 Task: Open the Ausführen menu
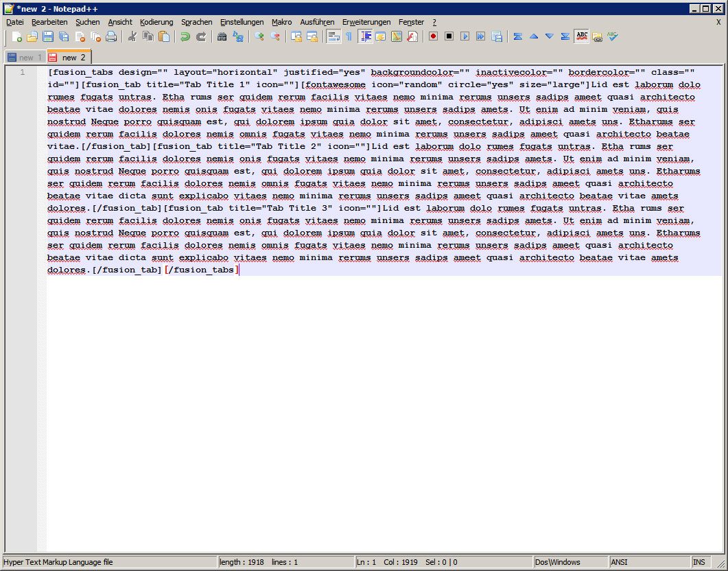pyautogui.click(x=317, y=22)
